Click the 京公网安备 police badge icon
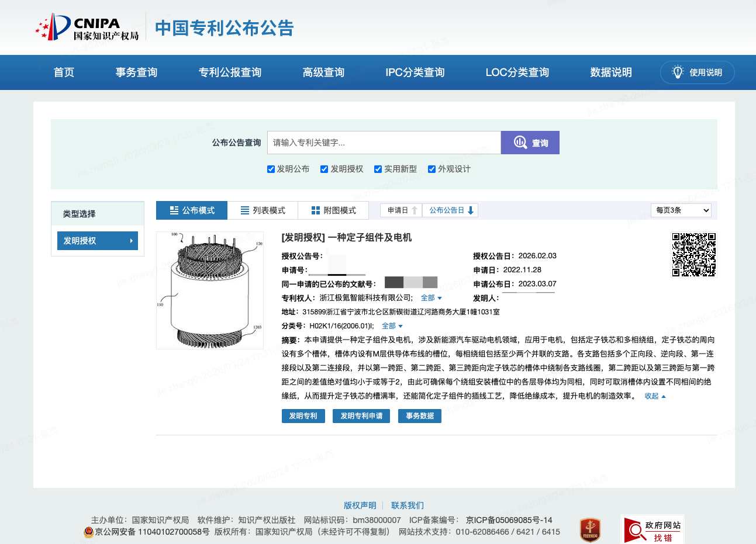756x544 pixels. (87, 532)
